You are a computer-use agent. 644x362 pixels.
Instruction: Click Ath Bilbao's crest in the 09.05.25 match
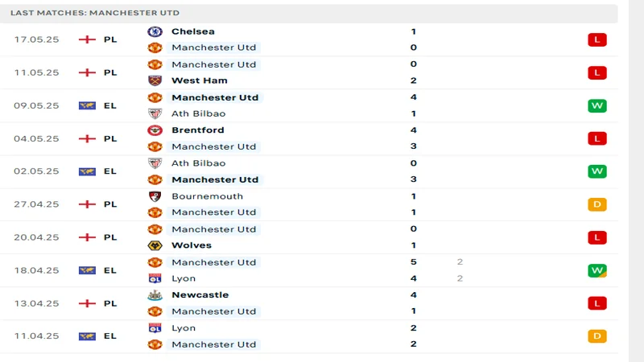[x=155, y=113]
